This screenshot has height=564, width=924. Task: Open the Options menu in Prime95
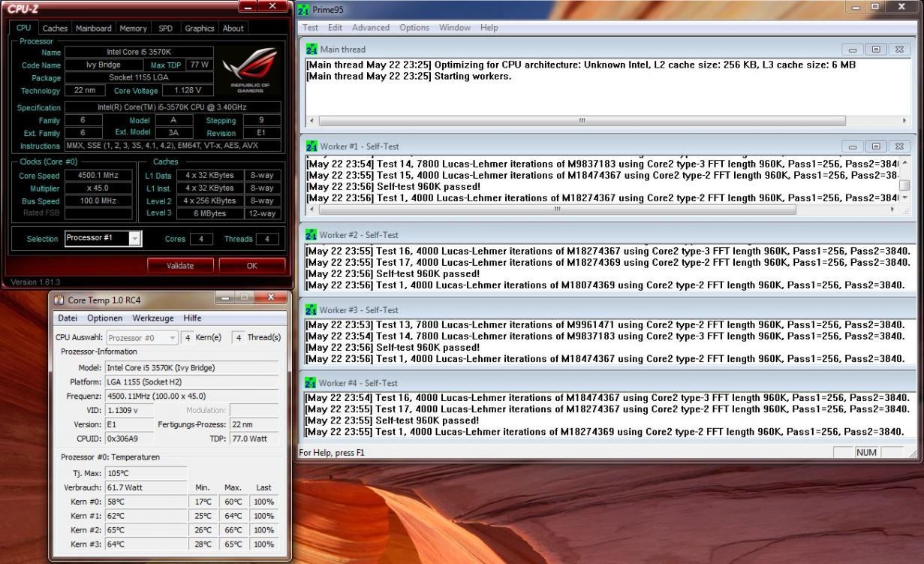pos(414,28)
